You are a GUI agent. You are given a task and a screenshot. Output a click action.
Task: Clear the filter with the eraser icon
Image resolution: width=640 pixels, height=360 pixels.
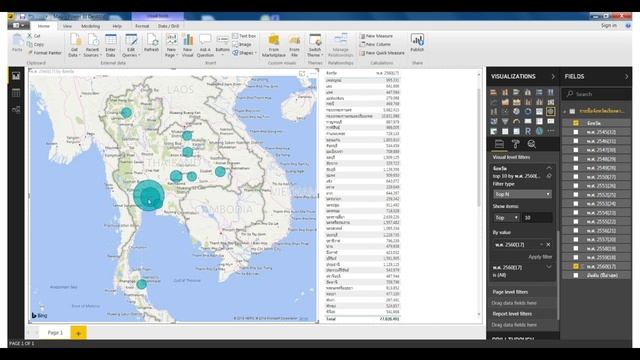click(549, 176)
